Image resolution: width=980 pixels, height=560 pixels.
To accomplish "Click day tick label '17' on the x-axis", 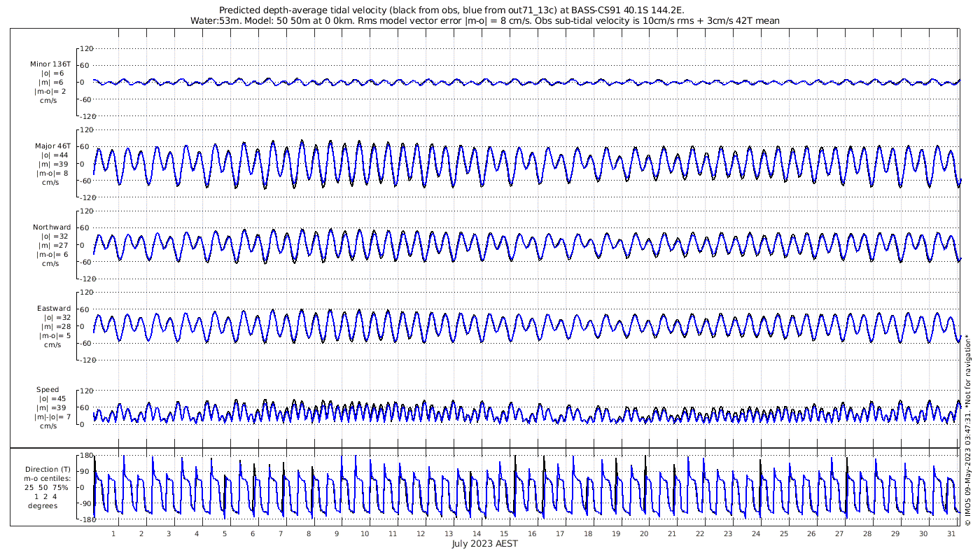I will pyautogui.click(x=560, y=533).
